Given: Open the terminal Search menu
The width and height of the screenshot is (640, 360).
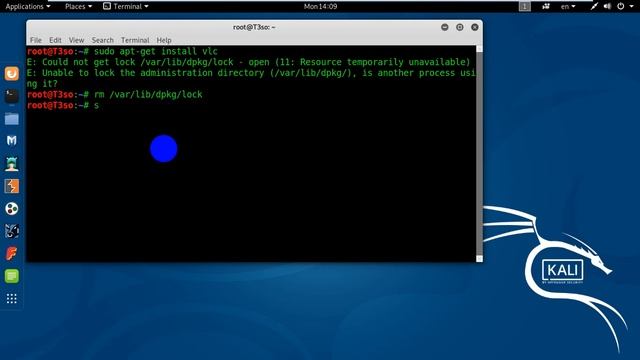Looking at the screenshot, I should click(x=102, y=40).
